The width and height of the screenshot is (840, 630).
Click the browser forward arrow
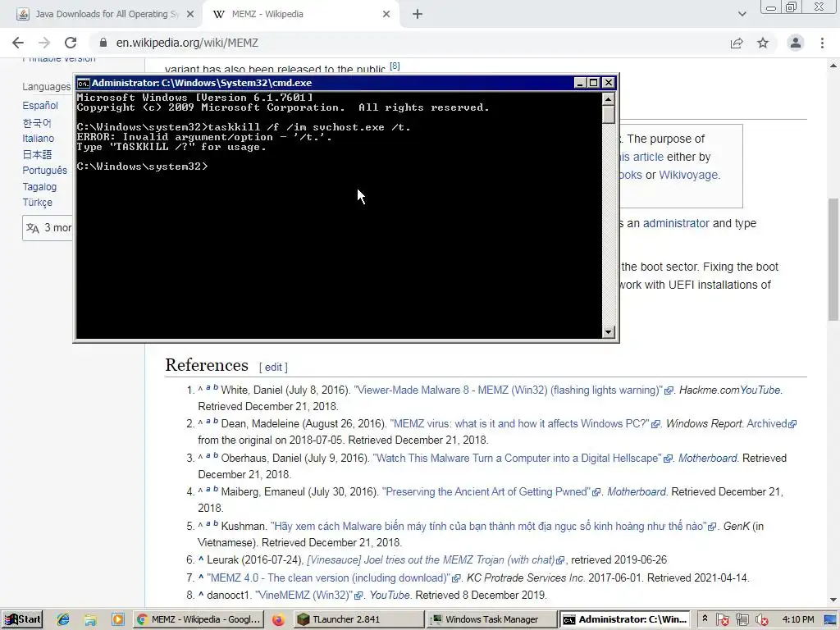pos(44,43)
